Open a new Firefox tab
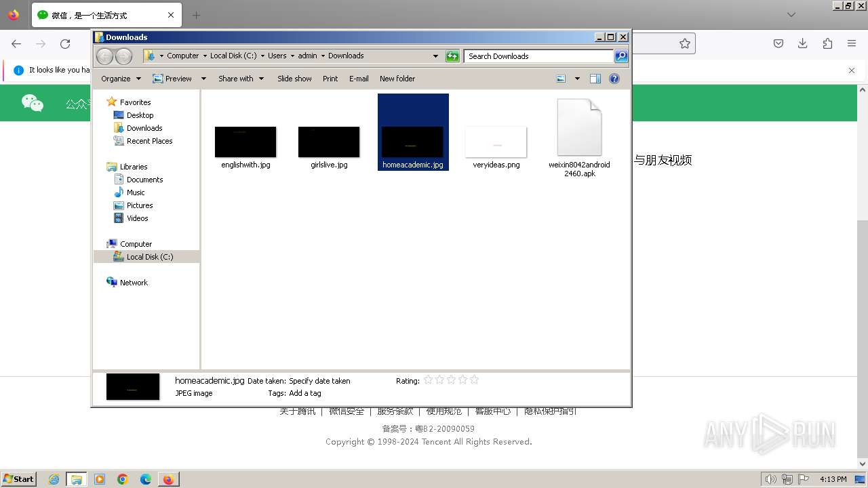The width and height of the screenshot is (868, 488). tap(196, 15)
